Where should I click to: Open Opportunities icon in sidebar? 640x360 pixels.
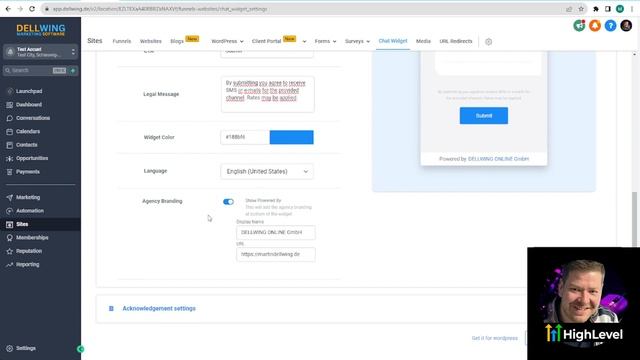click(10, 158)
